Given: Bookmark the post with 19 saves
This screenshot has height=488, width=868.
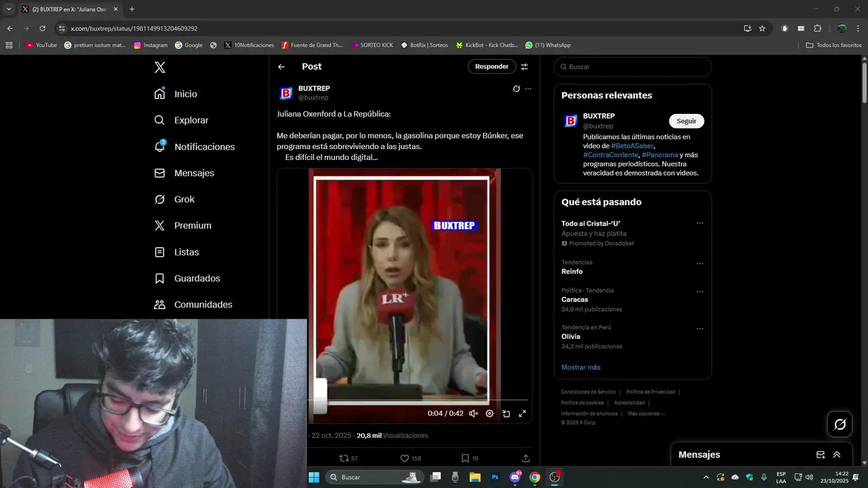Looking at the screenshot, I should (x=469, y=458).
